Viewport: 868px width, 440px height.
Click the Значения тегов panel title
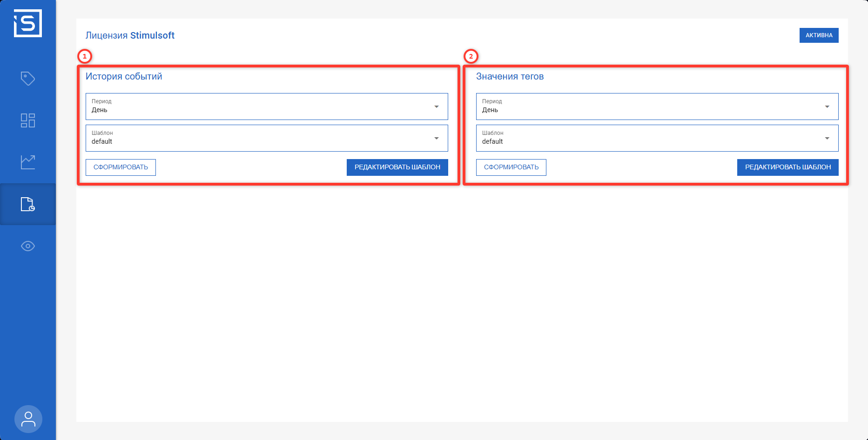tap(510, 76)
